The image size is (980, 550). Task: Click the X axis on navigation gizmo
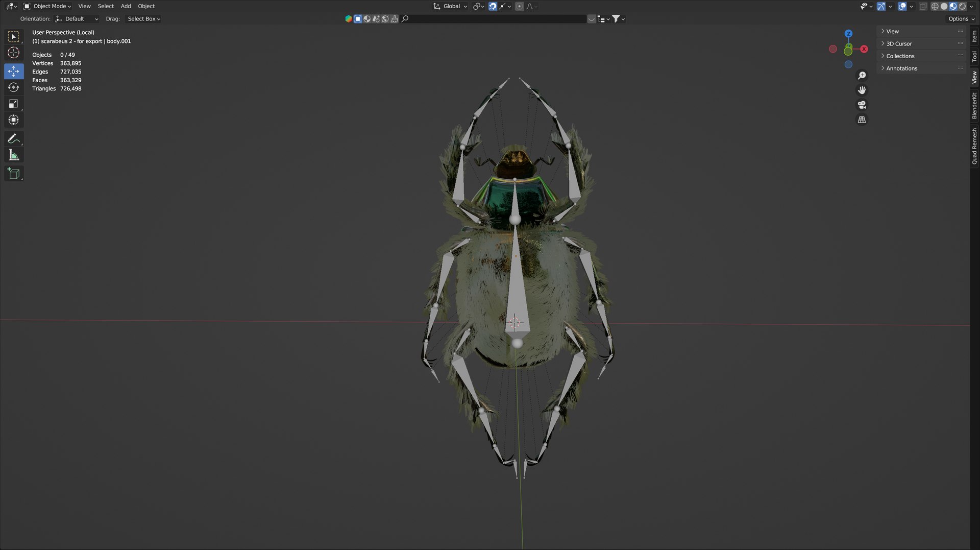coord(864,49)
